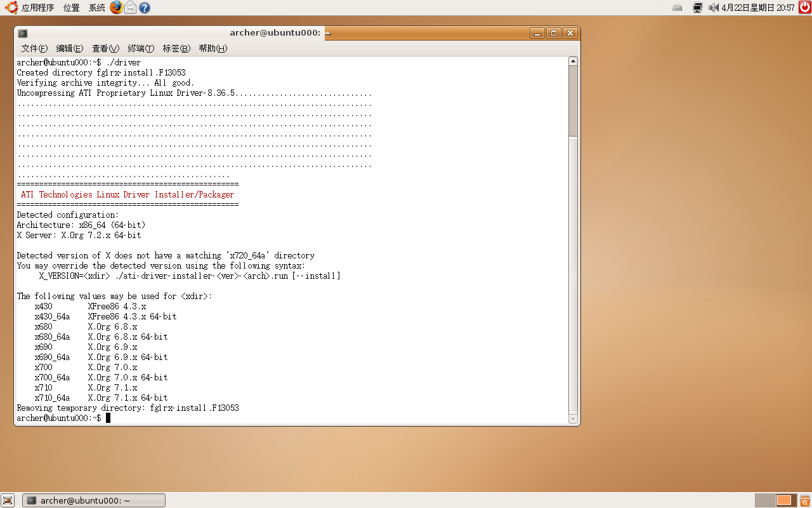
Task: Open terminal 帮助(H) menu
Action: [213, 48]
